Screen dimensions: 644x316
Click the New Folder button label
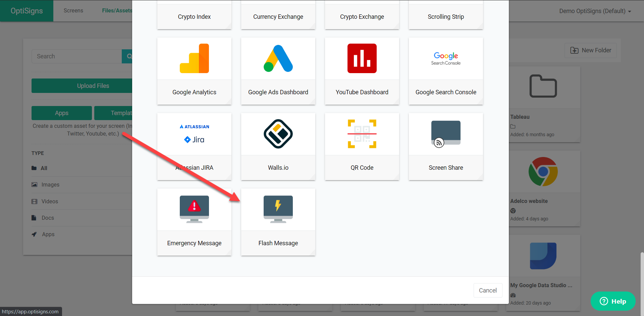[596, 50]
